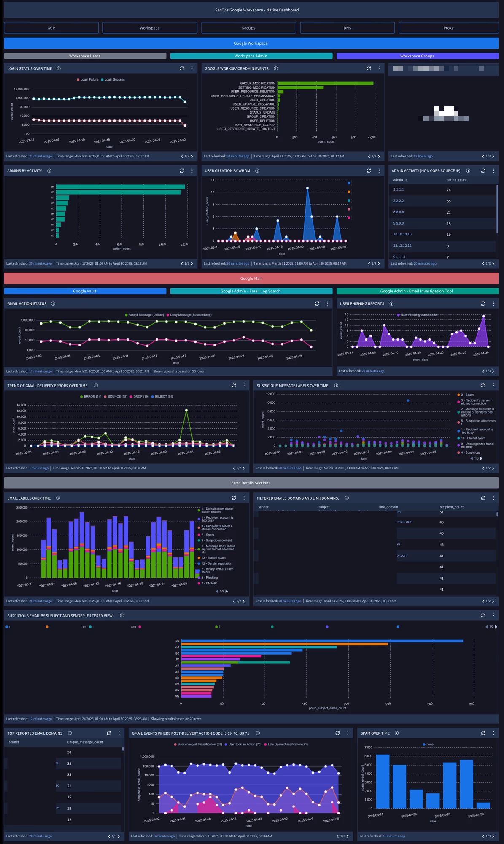Open options menu for User Phishing Reports
The height and width of the screenshot is (844, 504).
click(x=493, y=304)
